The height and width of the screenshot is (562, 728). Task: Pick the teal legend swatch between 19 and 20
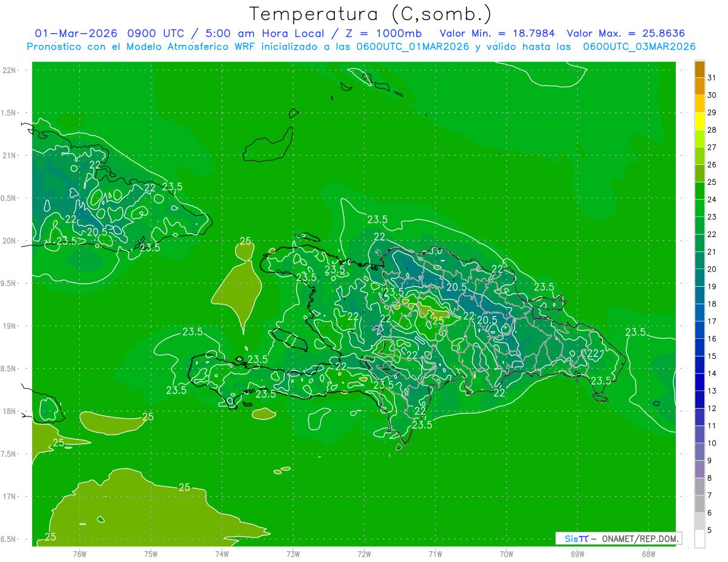coord(699,278)
